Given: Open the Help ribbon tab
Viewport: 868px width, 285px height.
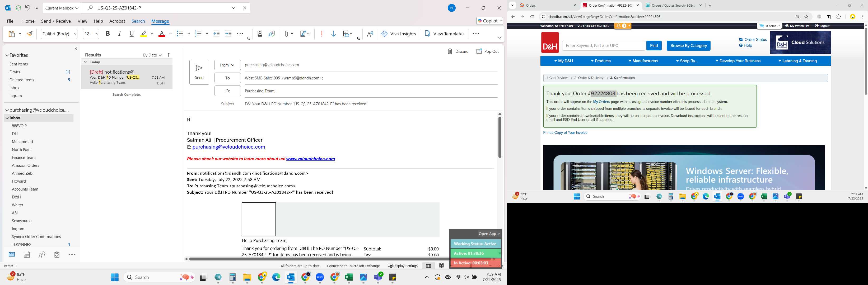Looking at the screenshot, I should click(98, 21).
